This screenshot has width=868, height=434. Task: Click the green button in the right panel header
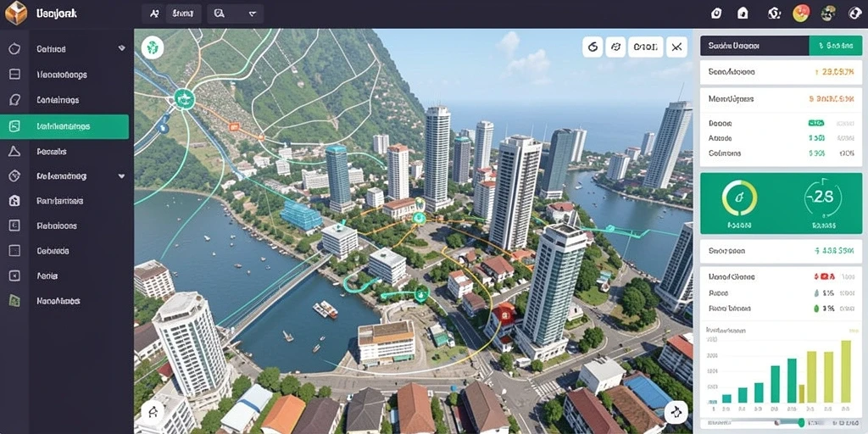coord(834,47)
